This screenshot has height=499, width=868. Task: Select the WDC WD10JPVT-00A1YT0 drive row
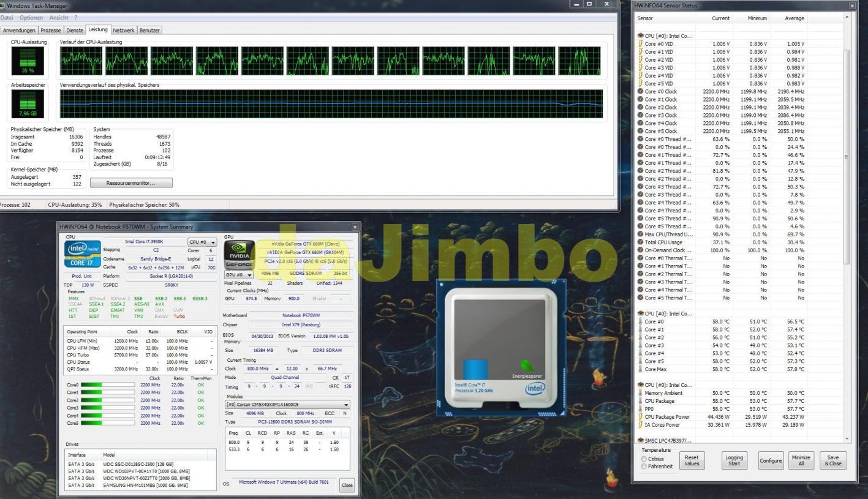[x=141, y=471]
